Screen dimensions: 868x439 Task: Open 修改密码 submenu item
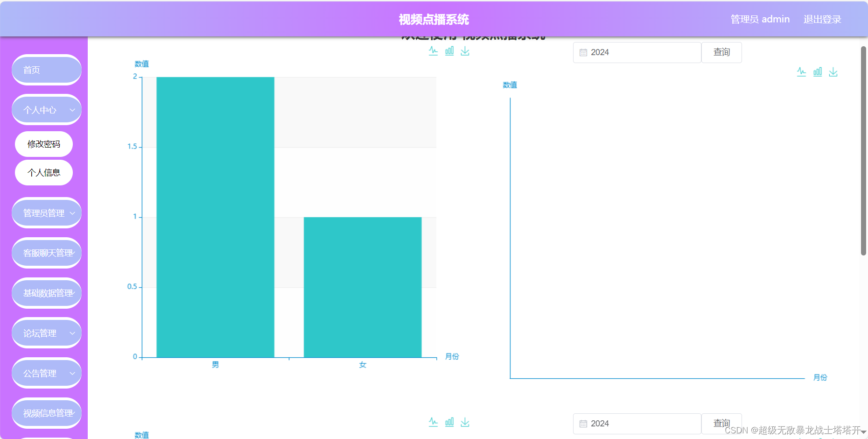(x=44, y=144)
